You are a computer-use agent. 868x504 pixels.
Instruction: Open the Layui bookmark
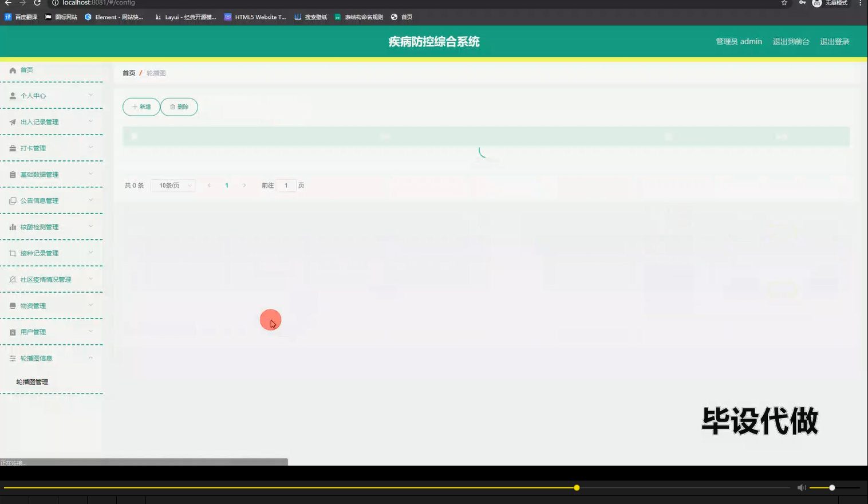[x=186, y=17]
